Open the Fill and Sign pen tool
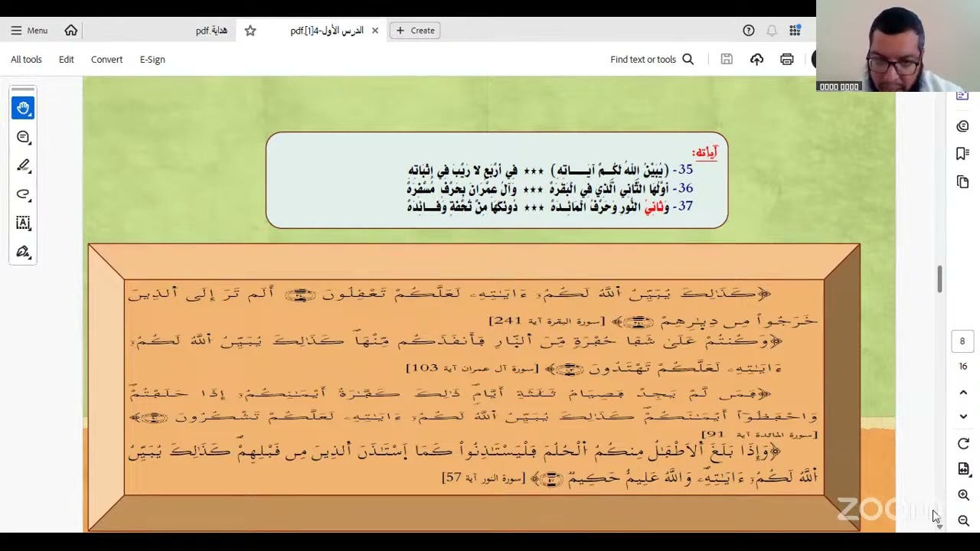The height and width of the screenshot is (551, 980). (23, 252)
